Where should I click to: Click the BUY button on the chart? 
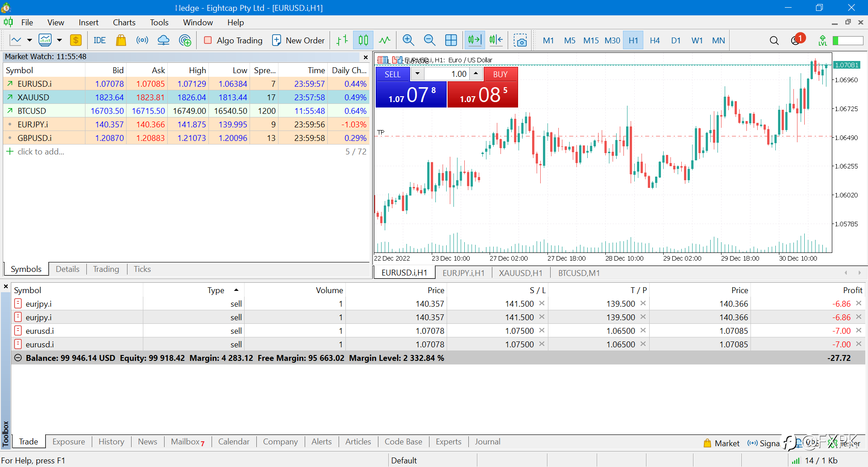coord(500,74)
